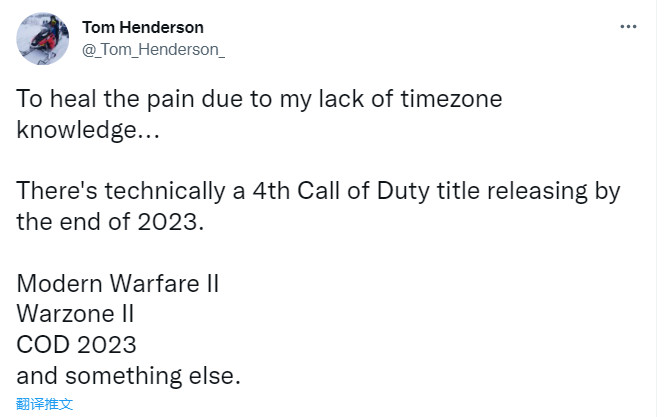
Task: Click the 'and something else.' line
Action: pyautogui.click(x=128, y=375)
